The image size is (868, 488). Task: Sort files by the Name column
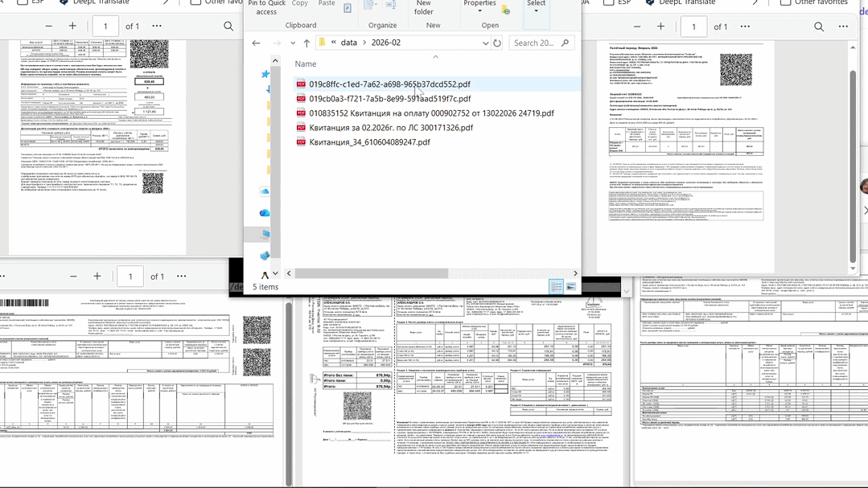[306, 64]
